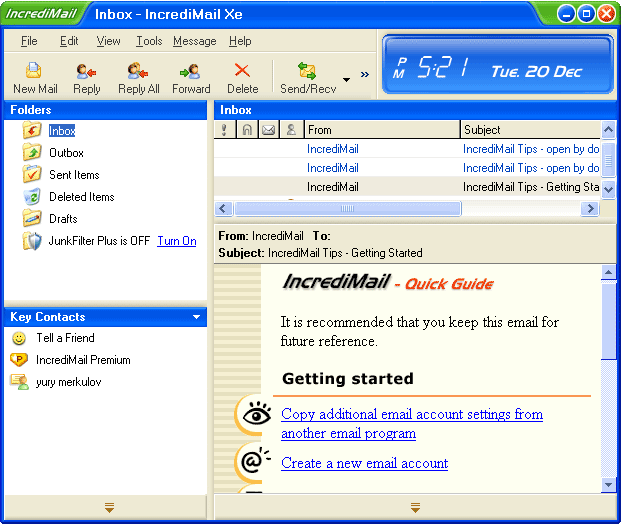Sort by contact person column header
This screenshot has height=525, width=622.
pyautogui.click(x=291, y=129)
